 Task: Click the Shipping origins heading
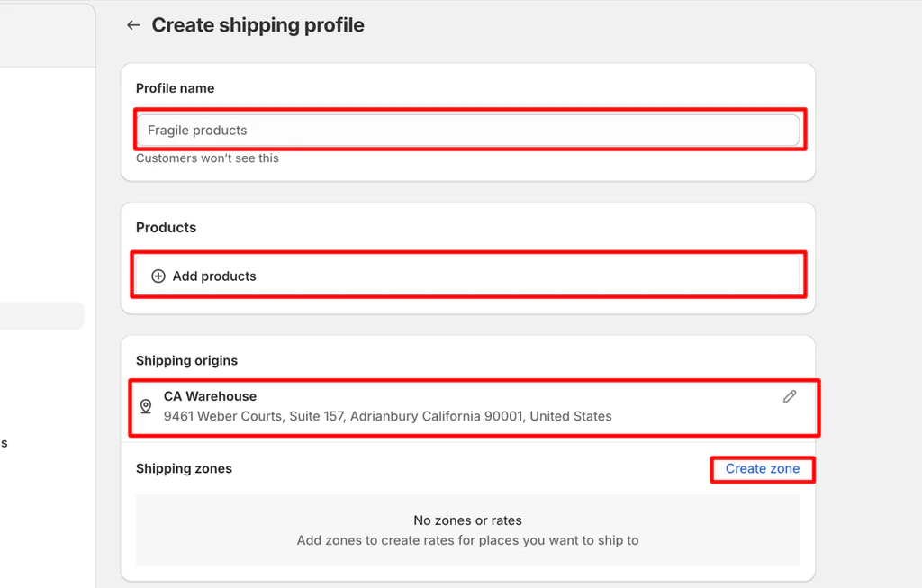pos(187,360)
